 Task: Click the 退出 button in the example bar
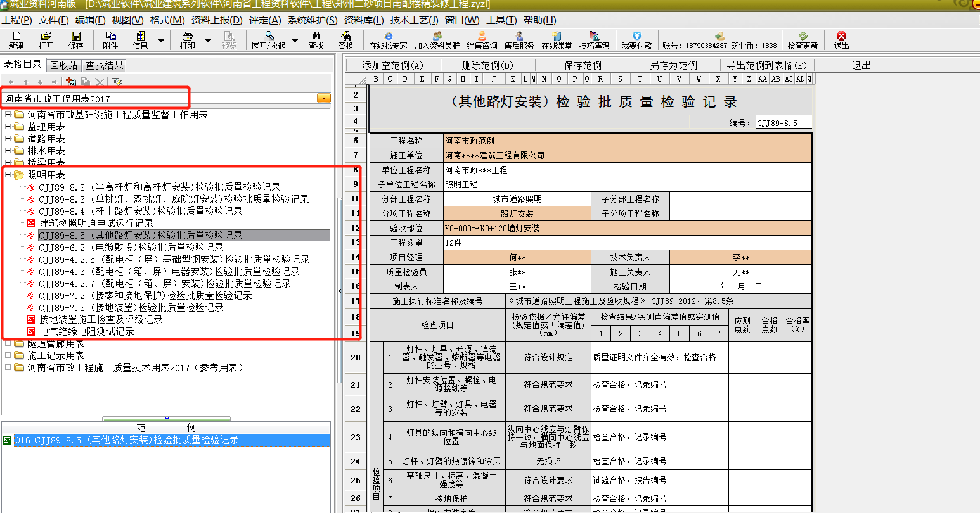pyautogui.click(x=862, y=65)
